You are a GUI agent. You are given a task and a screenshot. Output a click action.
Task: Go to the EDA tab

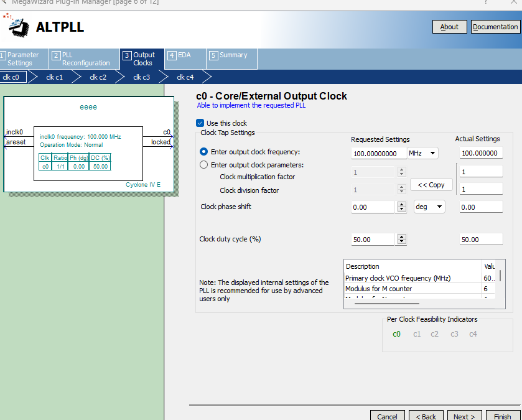[185, 59]
